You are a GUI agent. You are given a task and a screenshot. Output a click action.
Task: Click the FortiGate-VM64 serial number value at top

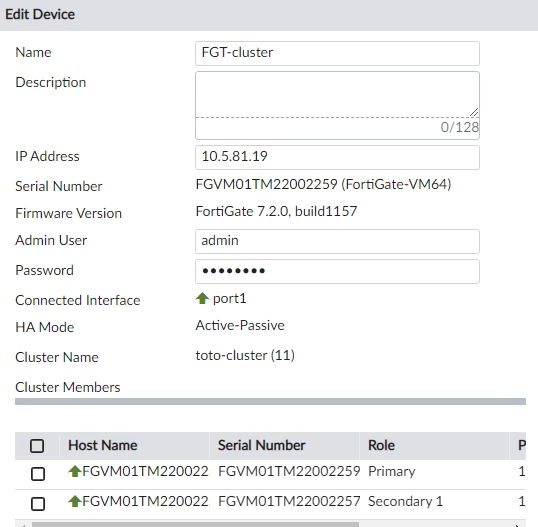coord(323,185)
